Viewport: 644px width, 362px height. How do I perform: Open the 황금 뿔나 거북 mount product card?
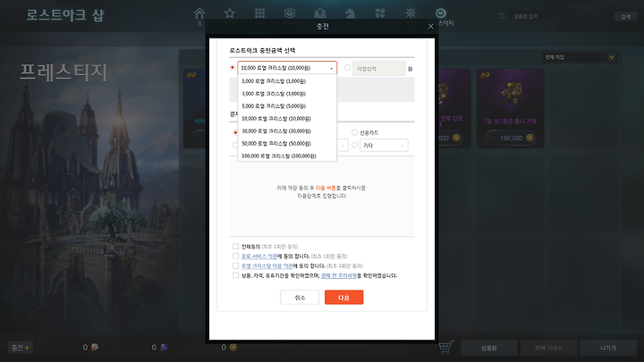pos(511,108)
